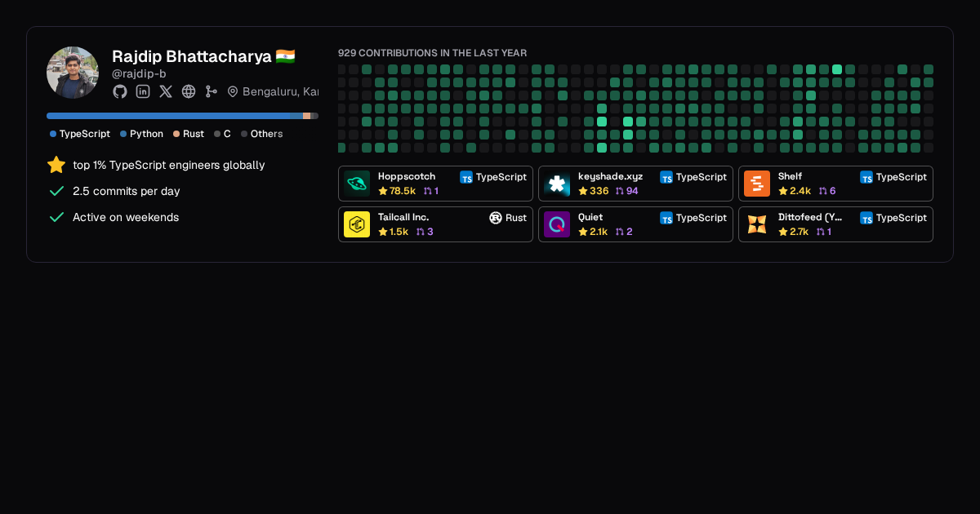
Task: Click the 929 contributions heading
Action: click(432, 53)
